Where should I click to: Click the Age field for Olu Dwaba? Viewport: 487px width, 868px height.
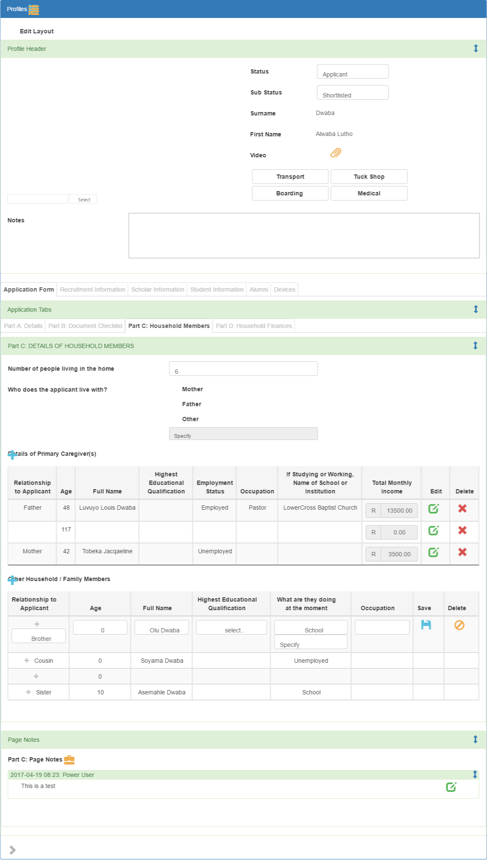click(x=100, y=627)
